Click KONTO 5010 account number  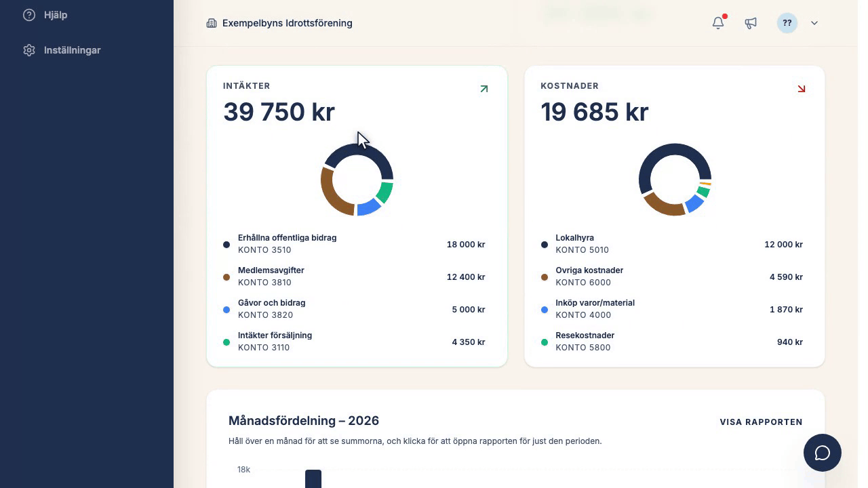tap(582, 250)
